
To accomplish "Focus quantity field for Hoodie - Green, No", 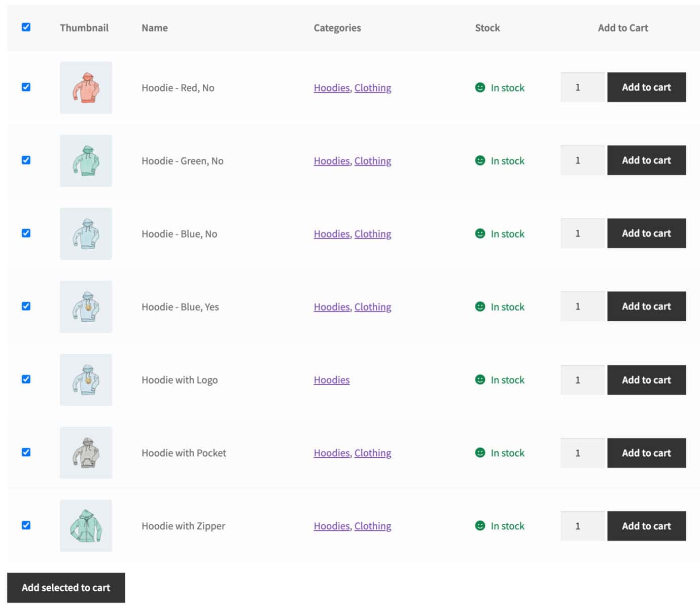I will pos(583,160).
